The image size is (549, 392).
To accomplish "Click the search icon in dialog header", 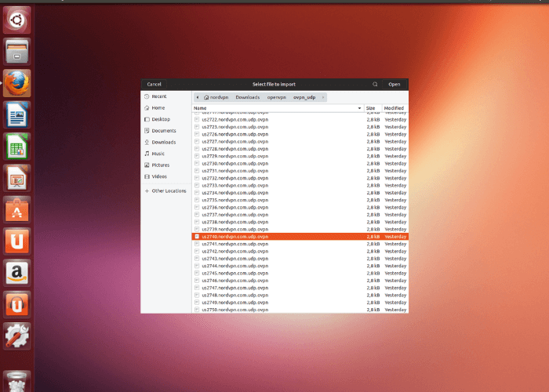I will point(375,85).
